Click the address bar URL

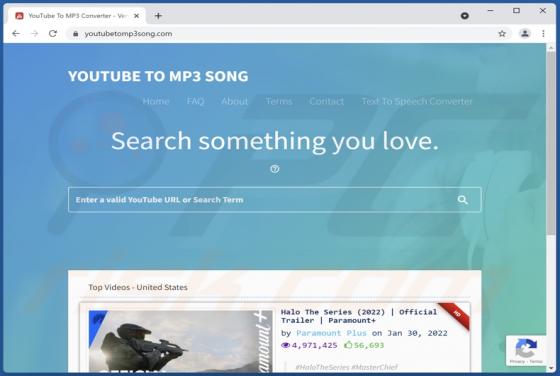[x=128, y=34]
